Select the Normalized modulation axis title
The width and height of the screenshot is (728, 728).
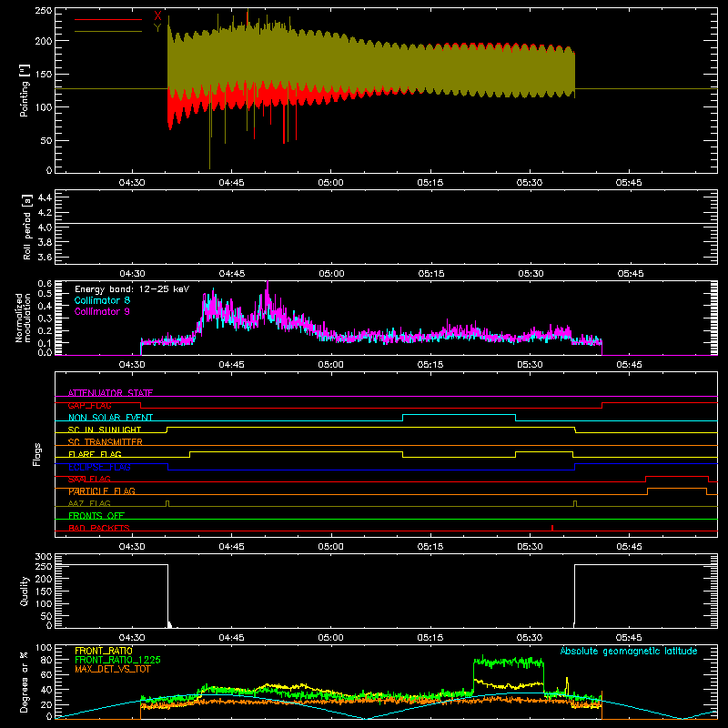click(23, 318)
